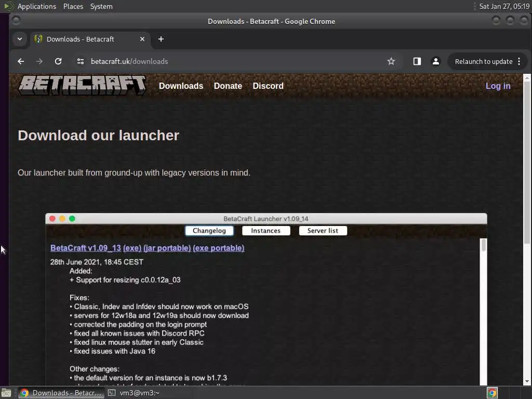
Task: Click green maximize dot in launcher image
Action: point(72,219)
